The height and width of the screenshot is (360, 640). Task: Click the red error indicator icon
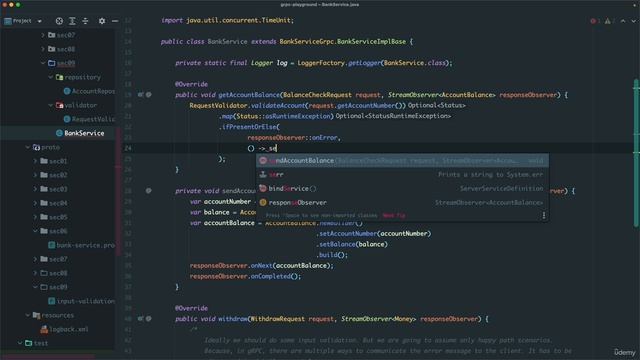coord(593,21)
